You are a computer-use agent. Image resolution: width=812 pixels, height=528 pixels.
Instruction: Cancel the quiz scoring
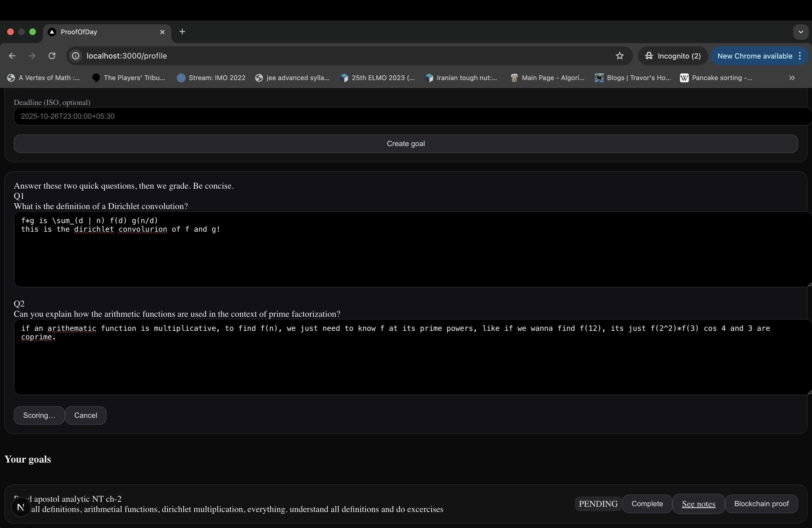click(86, 415)
